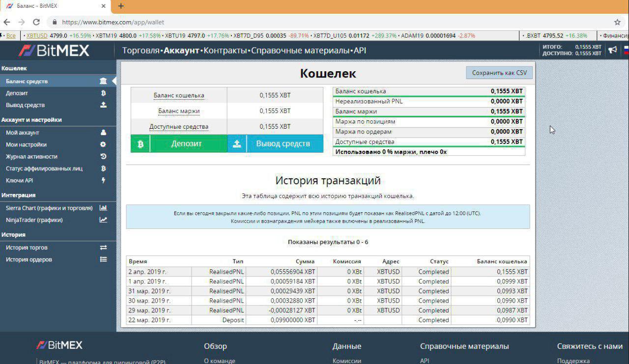The height and width of the screenshot is (364, 629).
Task: Click the line chart icon beside NinjaTrader
Action: (103, 220)
